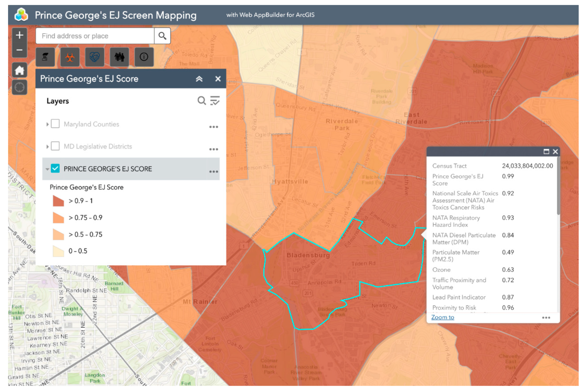
Task: Open the factory pollution widget
Action: (x=45, y=57)
